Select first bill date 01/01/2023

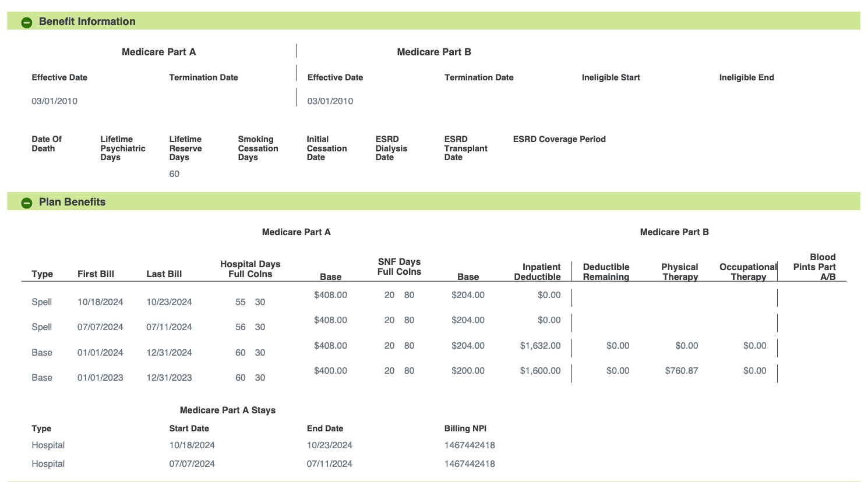click(x=100, y=378)
